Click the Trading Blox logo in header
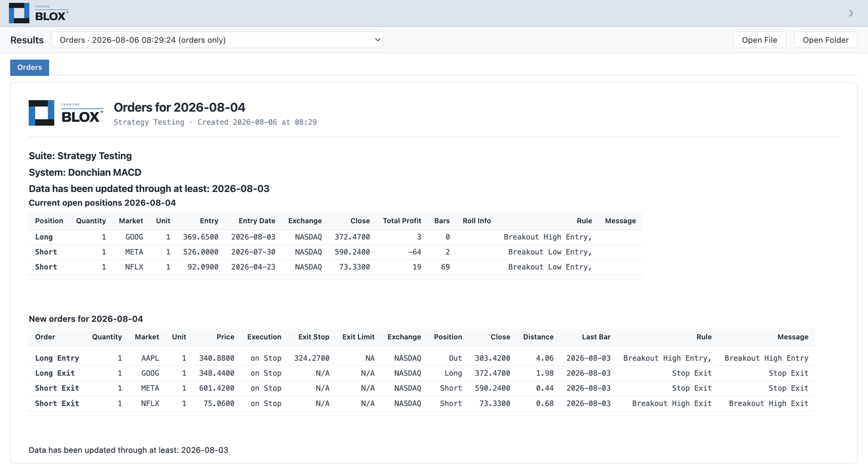Viewport: 868px width, 472px height. [x=39, y=13]
